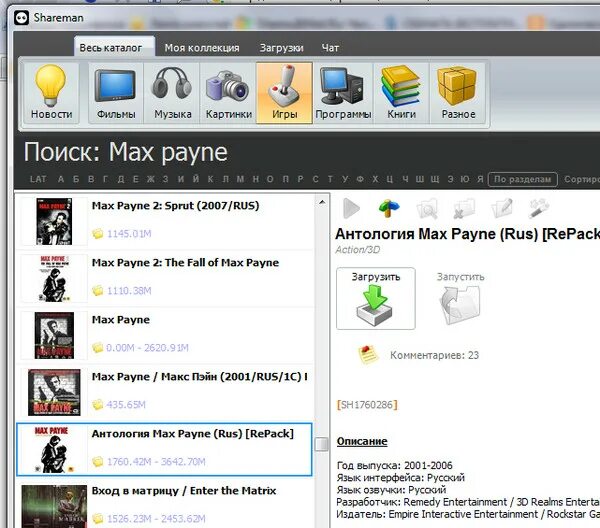
Task: Filter by letter А
Action: click(61, 179)
